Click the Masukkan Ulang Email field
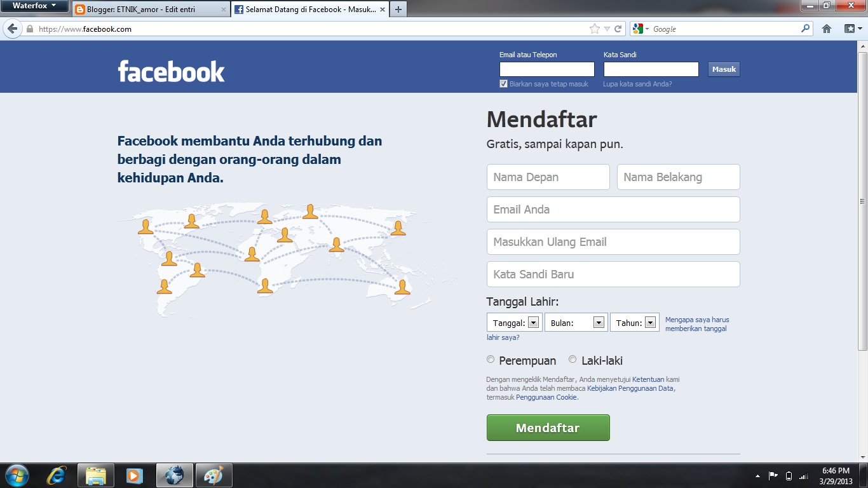This screenshot has width=868, height=488. pos(613,241)
